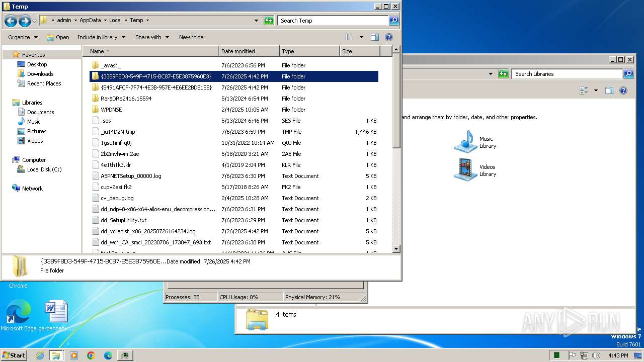Launch Internet Explorer from taskbar
The height and width of the screenshot is (362, 644).
[x=40, y=355]
